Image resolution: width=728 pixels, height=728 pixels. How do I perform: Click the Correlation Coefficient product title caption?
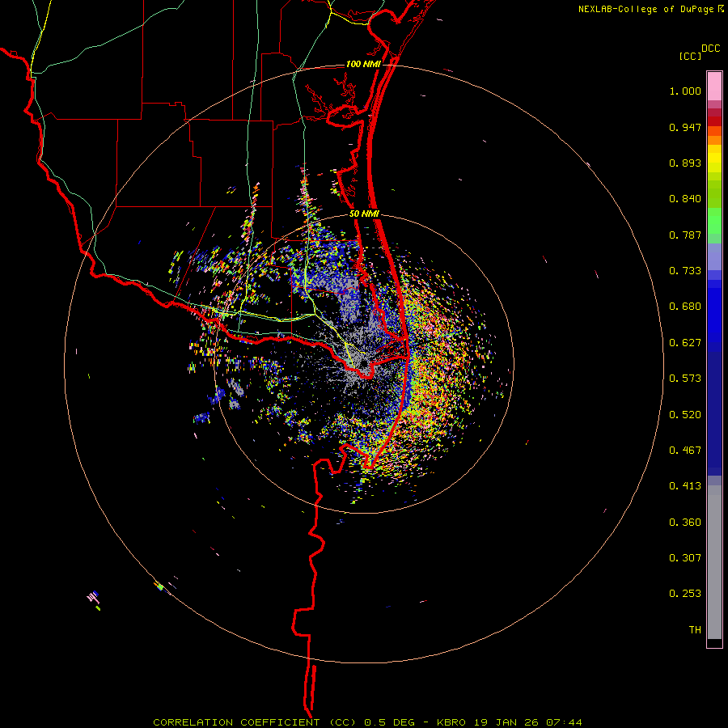pos(367,722)
